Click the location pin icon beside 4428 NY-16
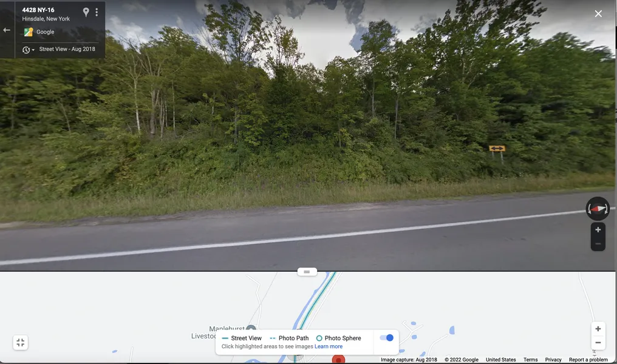This screenshot has width=617, height=364. tap(86, 12)
